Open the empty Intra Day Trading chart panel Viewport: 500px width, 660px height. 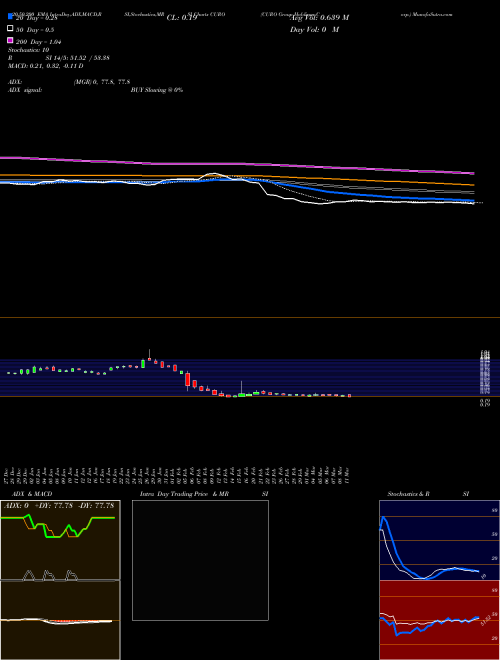pyautogui.click(x=200, y=560)
